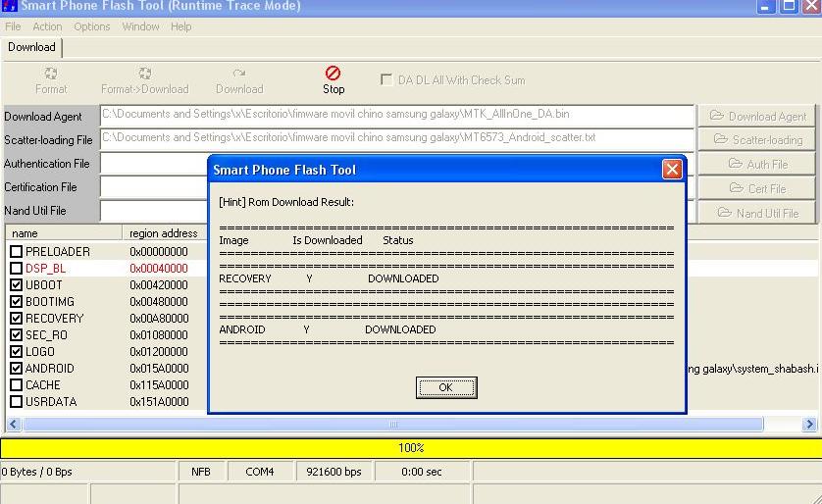The image size is (822, 504).
Task: Click the address 0x151A0000 for USRDATA
Action: (x=159, y=402)
